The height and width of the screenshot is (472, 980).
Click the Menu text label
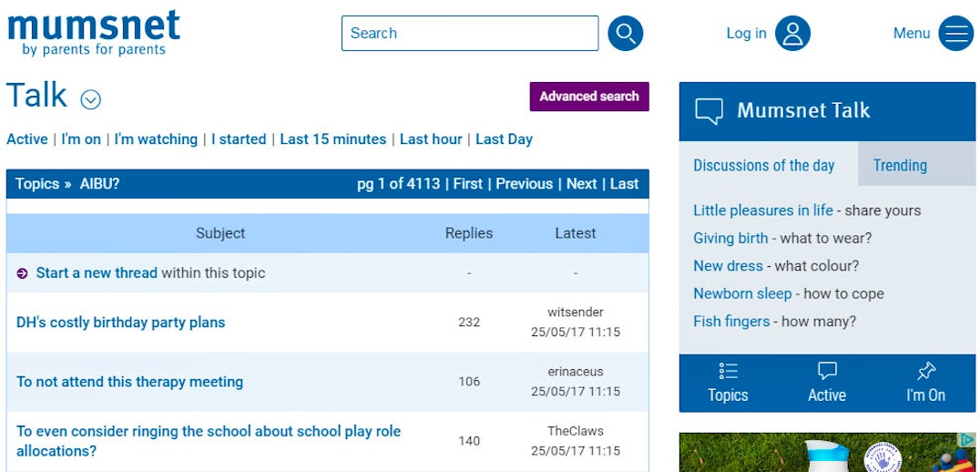pyautogui.click(x=912, y=33)
